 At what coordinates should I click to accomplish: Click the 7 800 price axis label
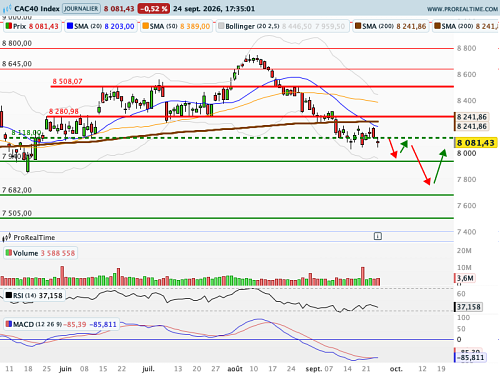pos(466,179)
